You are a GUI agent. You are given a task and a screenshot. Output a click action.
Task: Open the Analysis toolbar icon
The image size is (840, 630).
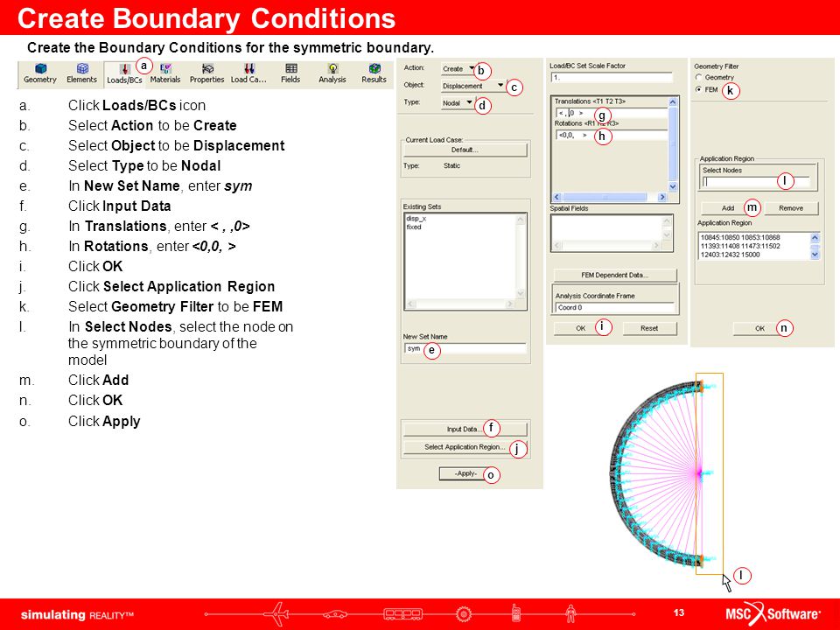(332, 73)
